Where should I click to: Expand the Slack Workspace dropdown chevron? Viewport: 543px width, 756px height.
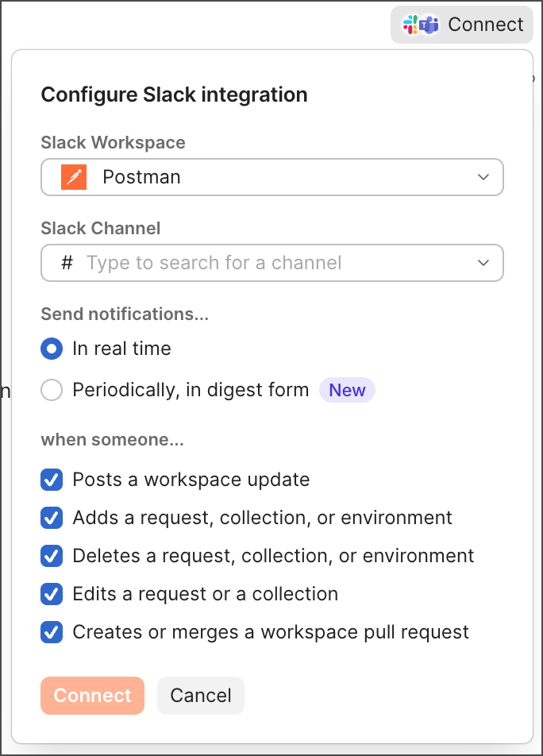coord(483,177)
